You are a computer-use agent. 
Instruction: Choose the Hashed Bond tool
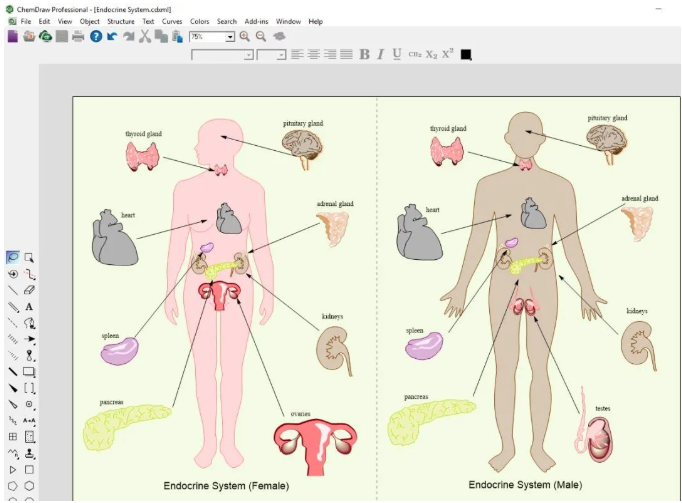13,339
